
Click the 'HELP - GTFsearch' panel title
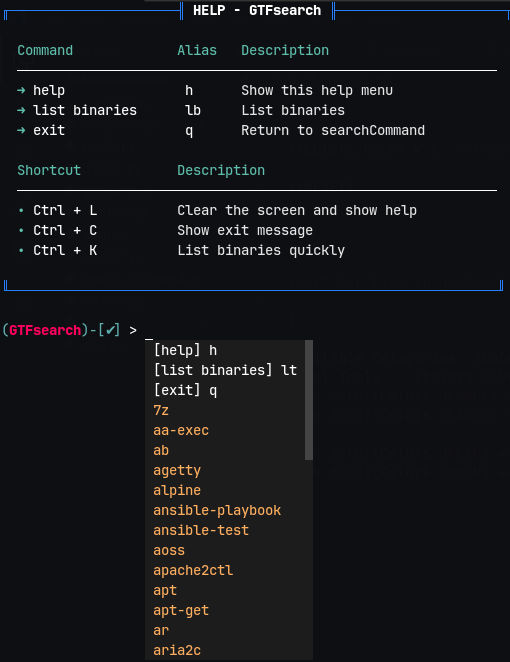click(257, 10)
